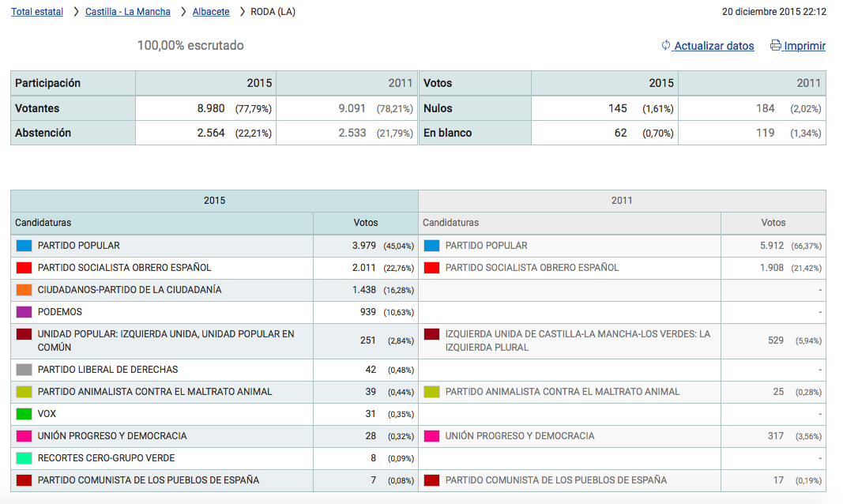Click the 2015 Partido Comunista red swatch

[x=24, y=480]
